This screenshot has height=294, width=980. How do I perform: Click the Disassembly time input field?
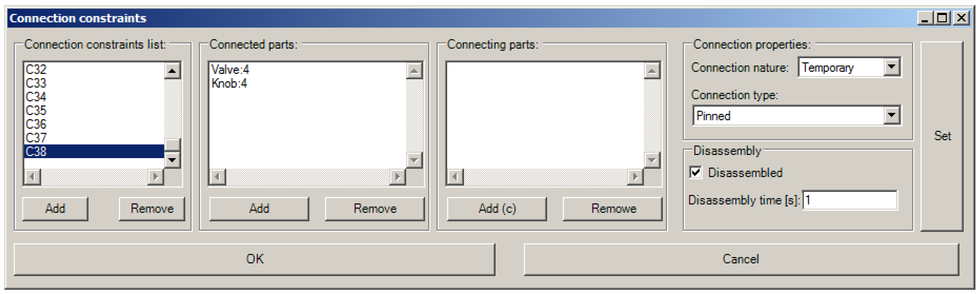click(x=850, y=200)
